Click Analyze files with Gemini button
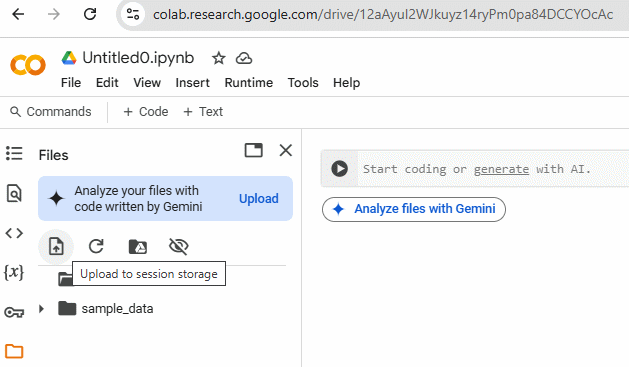This screenshot has width=629, height=367. (x=414, y=209)
